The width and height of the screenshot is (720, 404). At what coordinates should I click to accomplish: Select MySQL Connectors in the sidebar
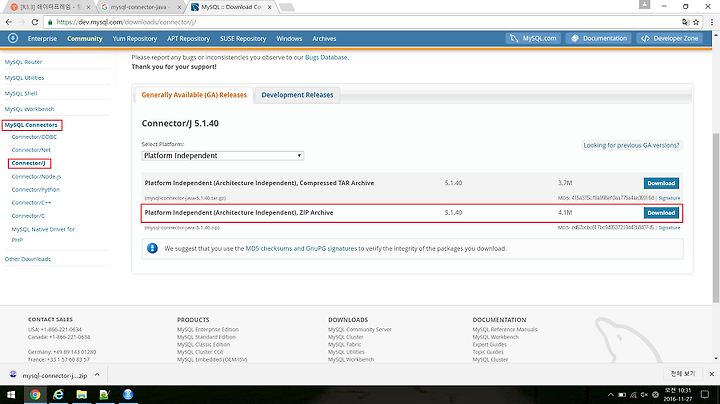[31, 125]
